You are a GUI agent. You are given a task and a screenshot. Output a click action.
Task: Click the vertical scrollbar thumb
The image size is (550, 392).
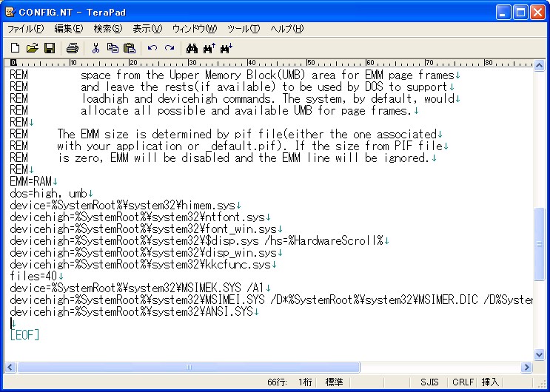pyautogui.click(x=539, y=244)
